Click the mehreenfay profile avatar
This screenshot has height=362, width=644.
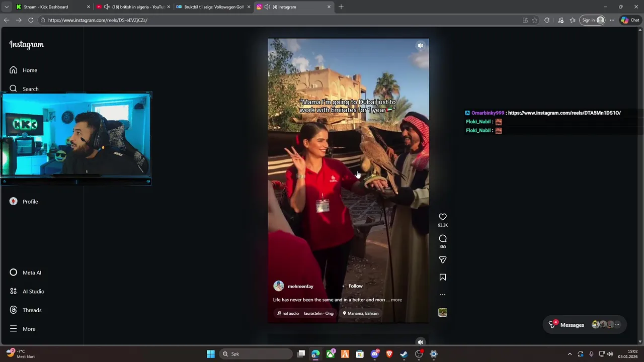tap(278, 286)
